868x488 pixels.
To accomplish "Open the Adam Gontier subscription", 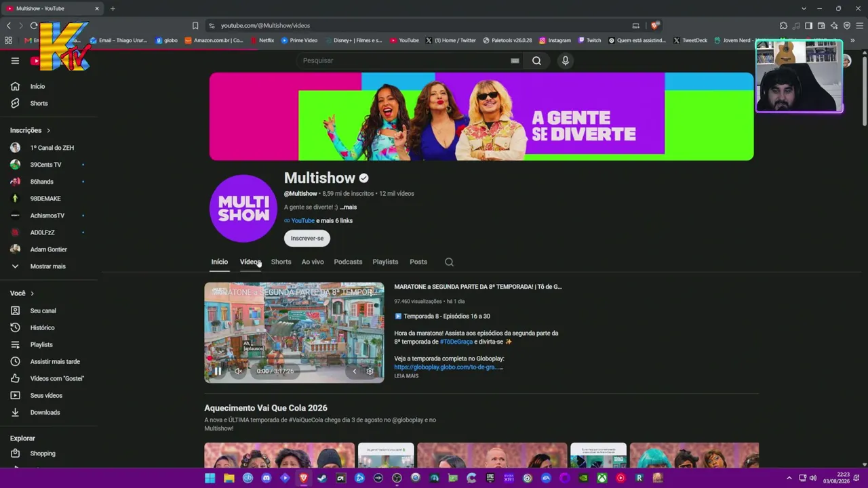I will click(49, 249).
